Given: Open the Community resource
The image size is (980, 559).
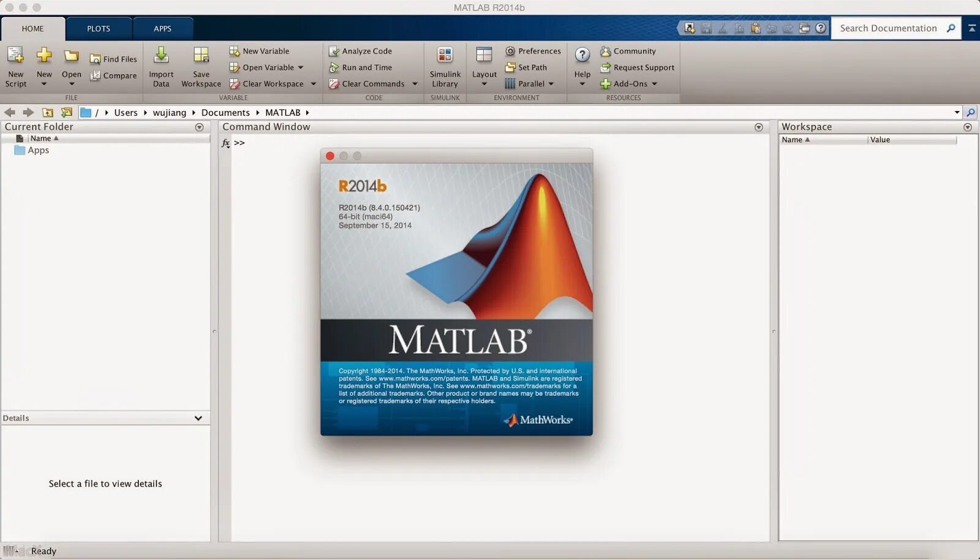Looking at the screenshot, I should 628,51.
